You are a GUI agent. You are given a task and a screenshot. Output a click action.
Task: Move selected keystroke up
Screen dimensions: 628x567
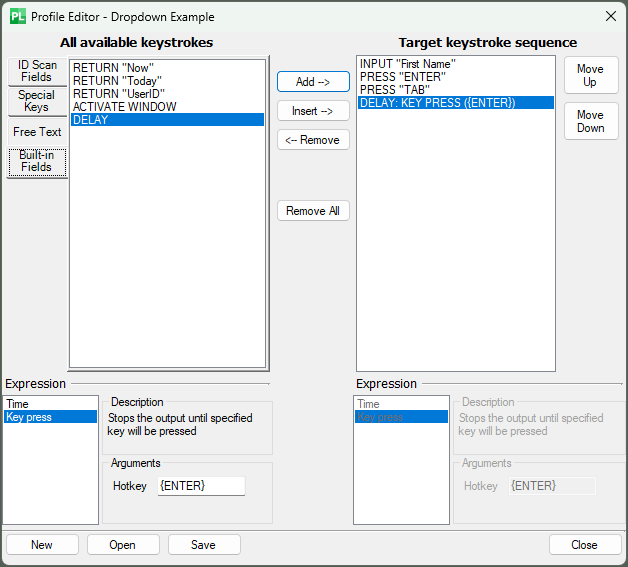click(x=591, y=75)
